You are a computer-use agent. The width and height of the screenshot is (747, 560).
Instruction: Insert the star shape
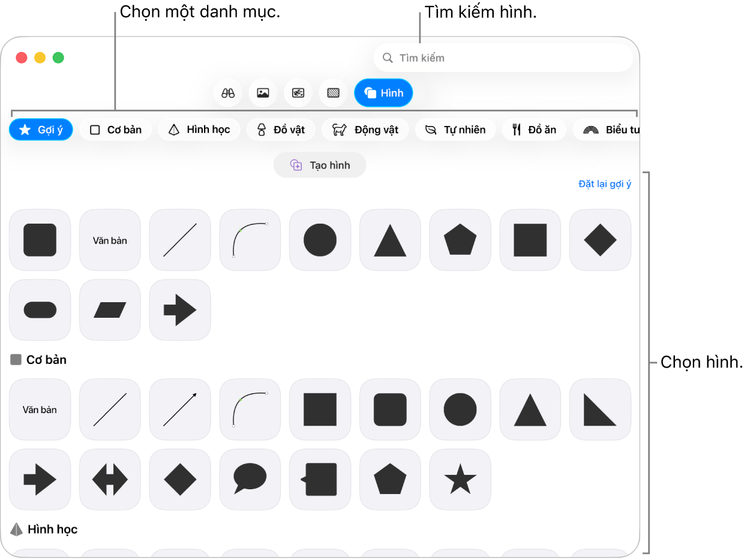(x=460, y=480)
